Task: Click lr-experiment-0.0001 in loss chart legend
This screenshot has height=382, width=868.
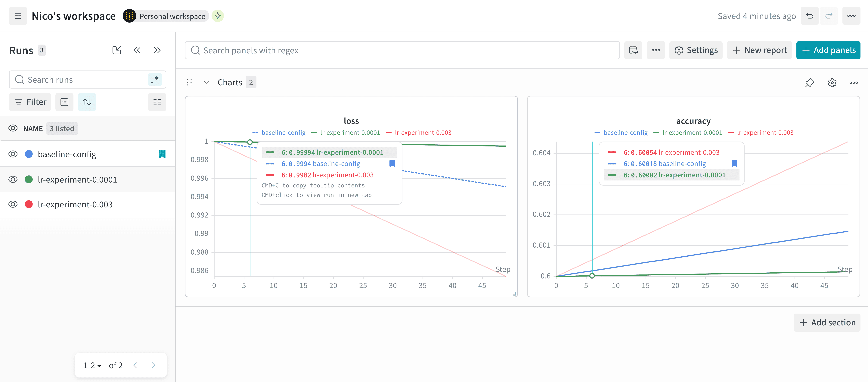Action: (345, 133)
